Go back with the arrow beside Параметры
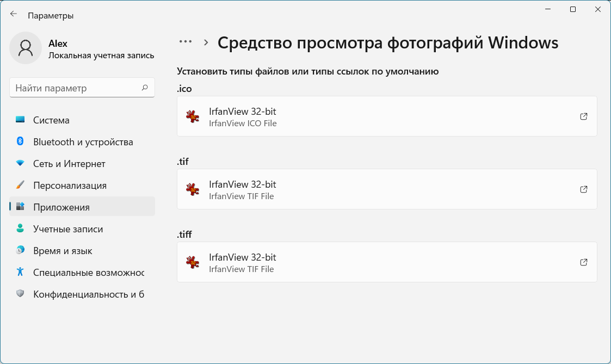This screenshot has width=611, height=364. [14, 14]
